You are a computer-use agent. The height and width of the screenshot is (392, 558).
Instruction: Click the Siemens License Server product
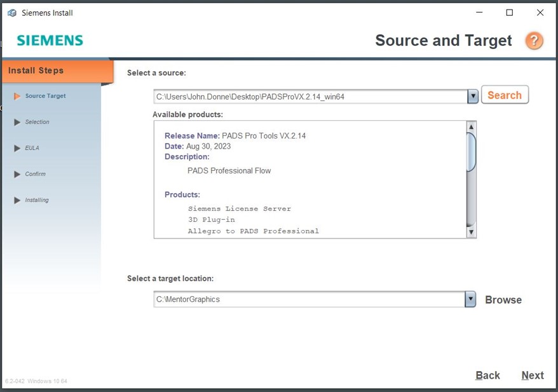coord(239,209)
